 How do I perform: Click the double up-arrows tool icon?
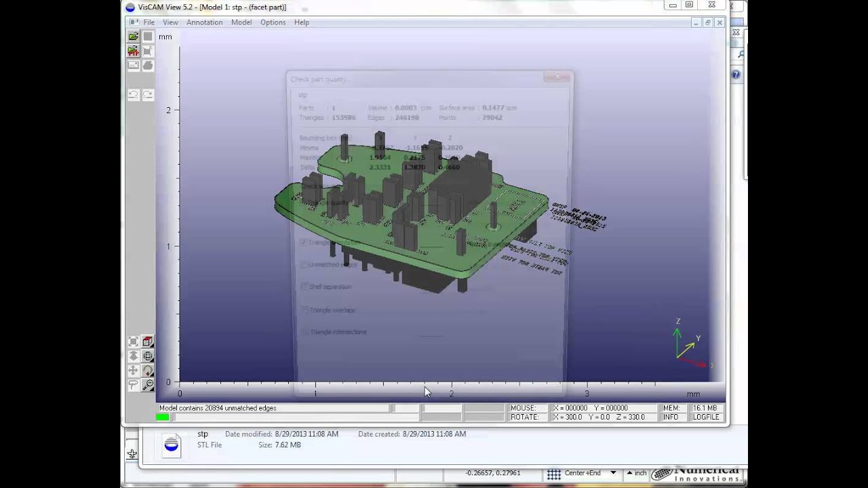click(x=134, y=357)
